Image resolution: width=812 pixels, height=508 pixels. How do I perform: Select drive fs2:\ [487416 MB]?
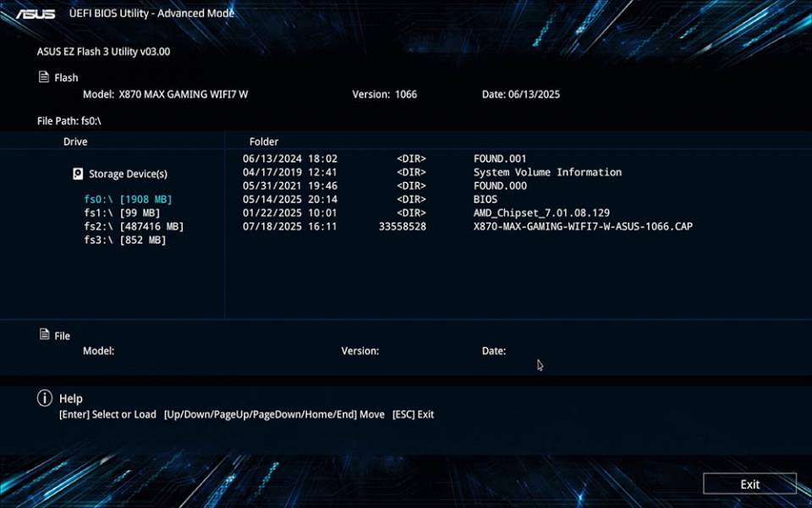tap(134, 226)
